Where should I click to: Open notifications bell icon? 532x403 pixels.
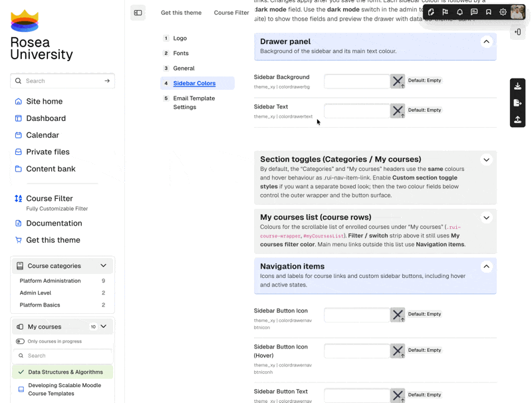coord(460,12)
